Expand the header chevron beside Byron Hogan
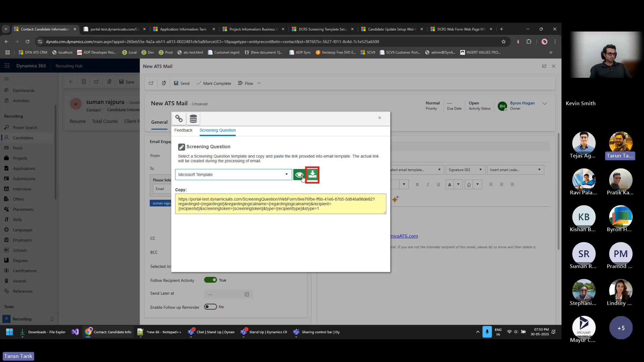644x362 pixels. 544,104
